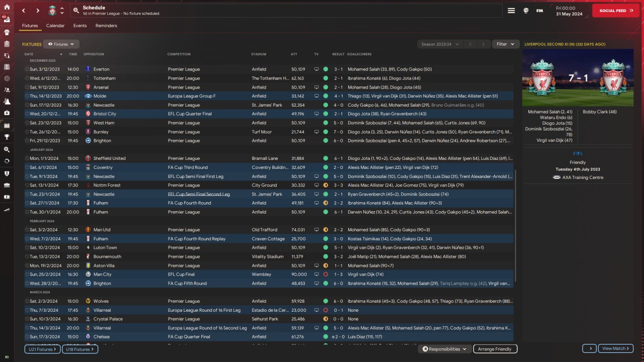Go back with the left arrow
The height and width of the screenshot is (362, 644).
[24, 11]
